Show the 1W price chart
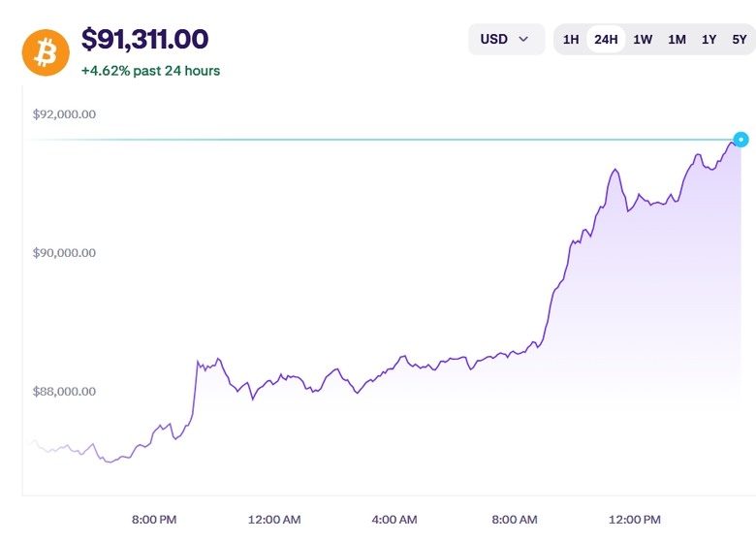Screen dimensions: 756x543 point(643,40)
